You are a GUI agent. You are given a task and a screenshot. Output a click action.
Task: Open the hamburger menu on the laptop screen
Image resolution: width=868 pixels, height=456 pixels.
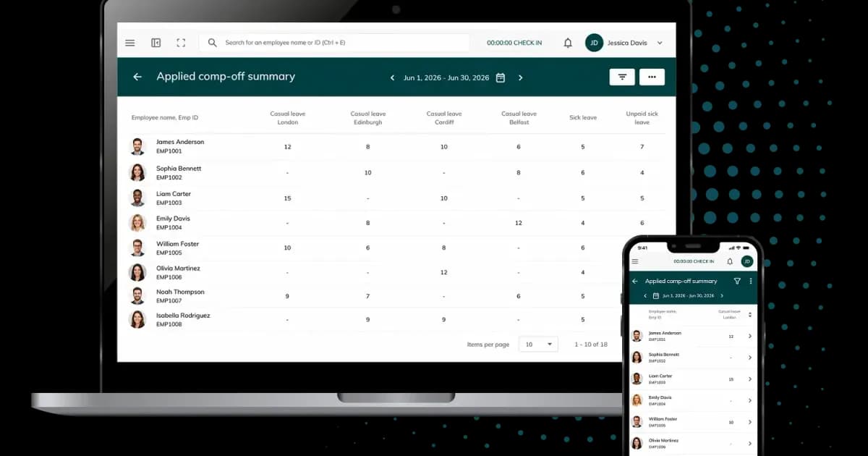coord(130,43)
